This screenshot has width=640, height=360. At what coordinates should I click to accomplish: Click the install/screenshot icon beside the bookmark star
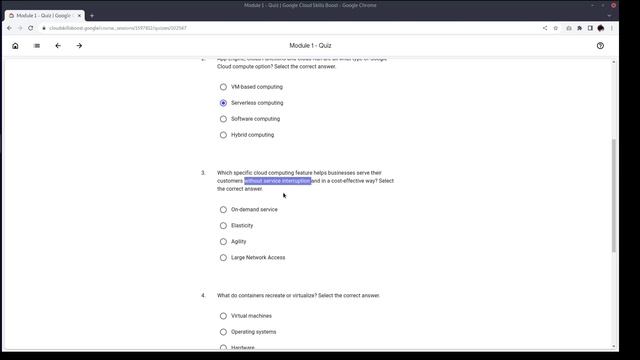click(569, 28)
